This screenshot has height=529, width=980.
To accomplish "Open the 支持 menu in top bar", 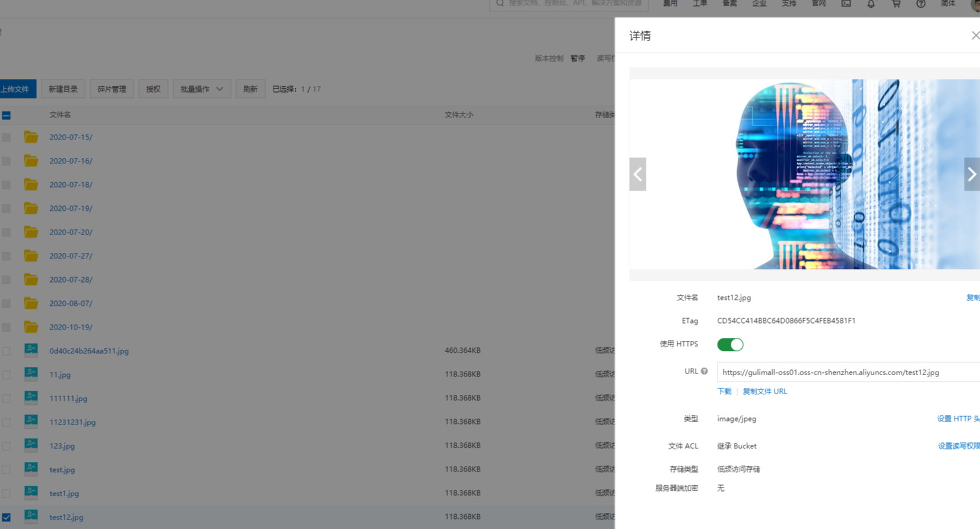I will 789,4.
